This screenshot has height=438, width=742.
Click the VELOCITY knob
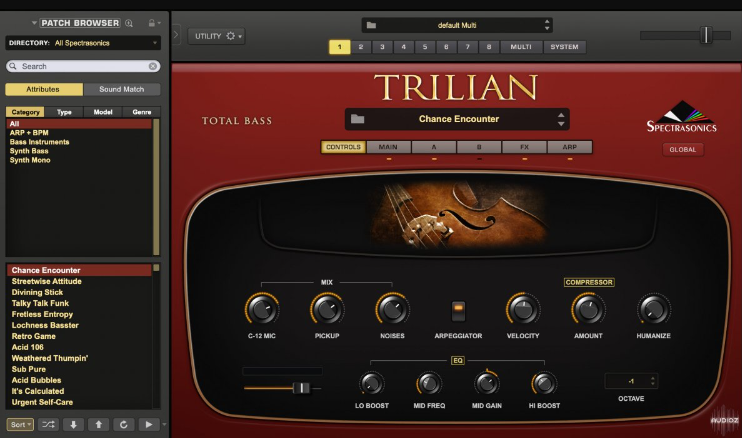pos(523,309)
